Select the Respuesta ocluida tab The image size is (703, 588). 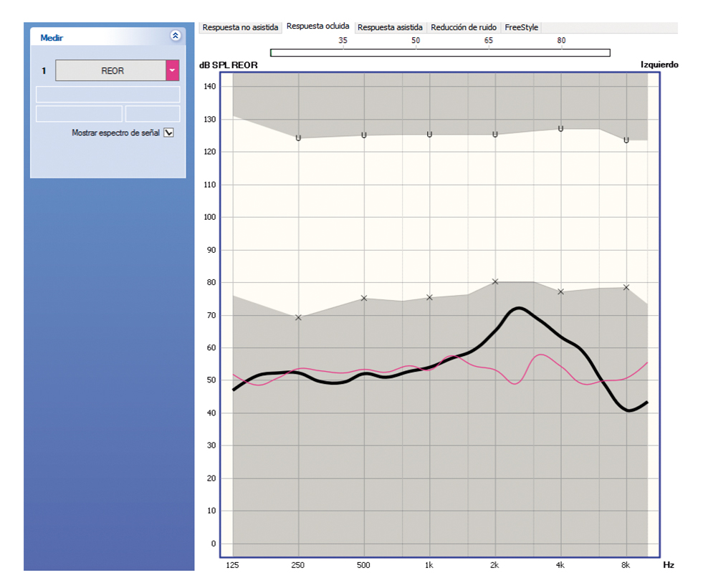point(317,26)
